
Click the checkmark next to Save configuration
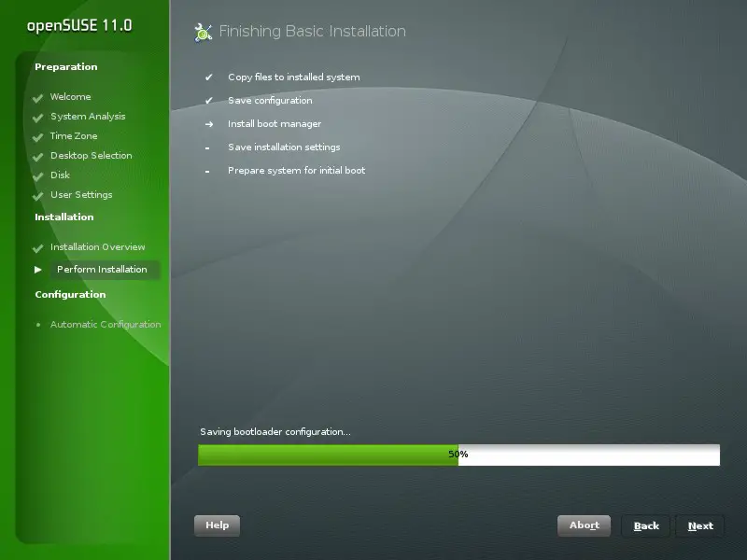coord(208,101)
